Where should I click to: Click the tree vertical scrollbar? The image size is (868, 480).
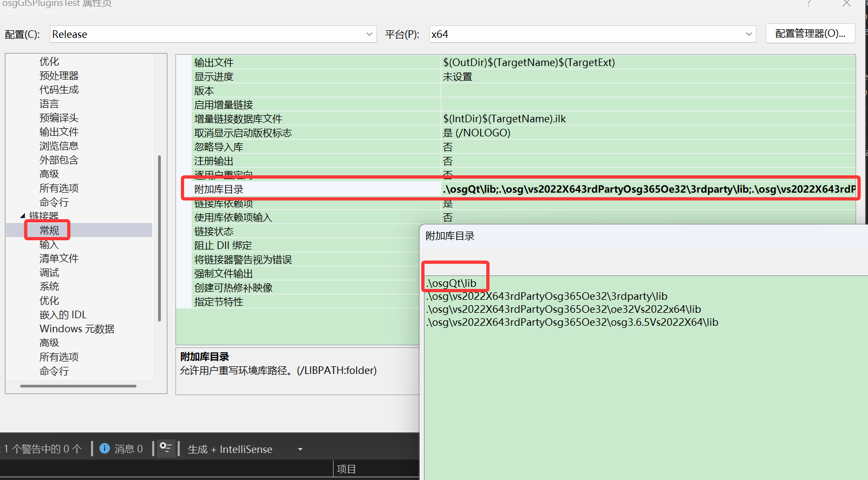click(x=159, y=238)
